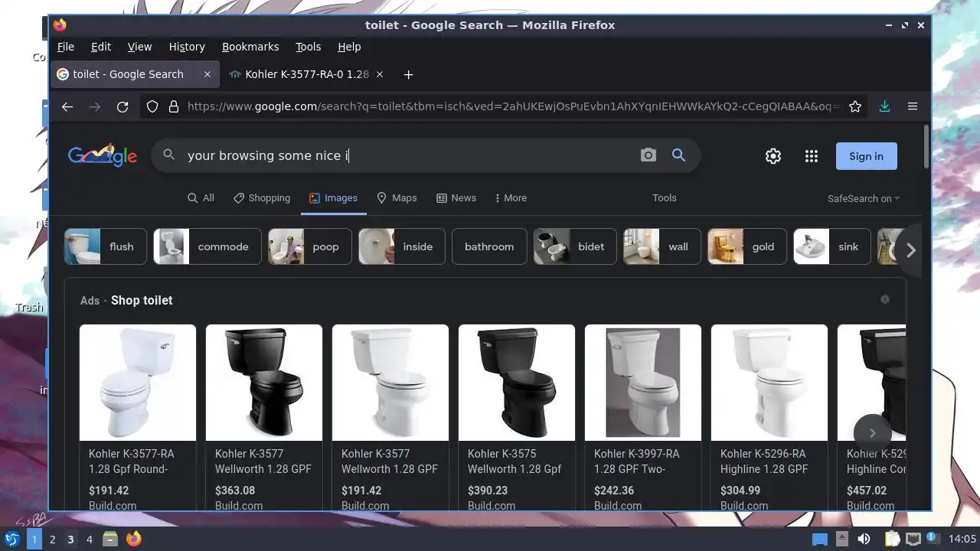Select the gold suggestion chip
Screen dimensions: 980x551
click(747, 246)
